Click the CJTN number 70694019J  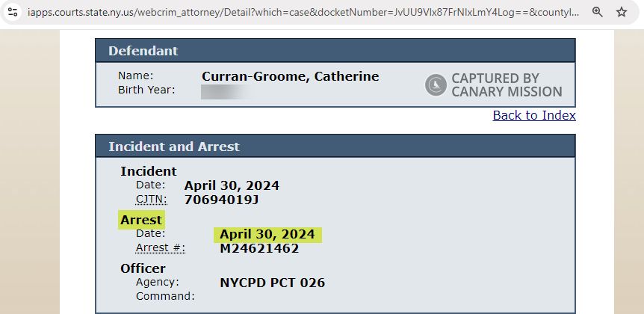(221, 200)
